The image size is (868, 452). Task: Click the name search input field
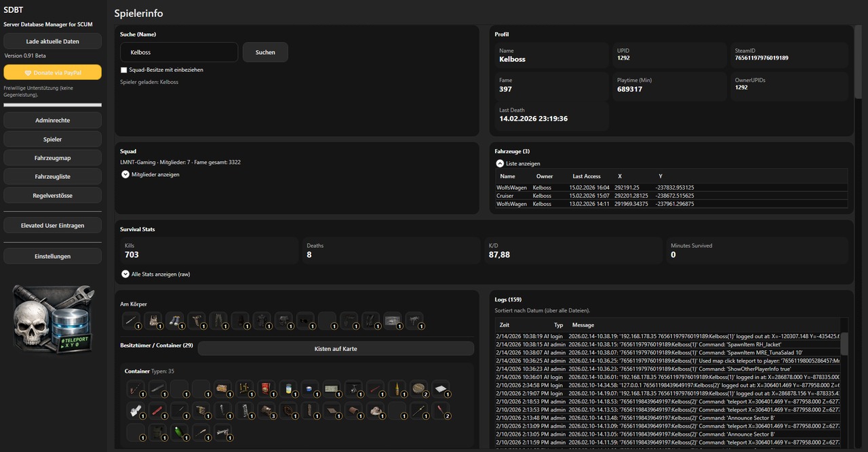[179, 52]
